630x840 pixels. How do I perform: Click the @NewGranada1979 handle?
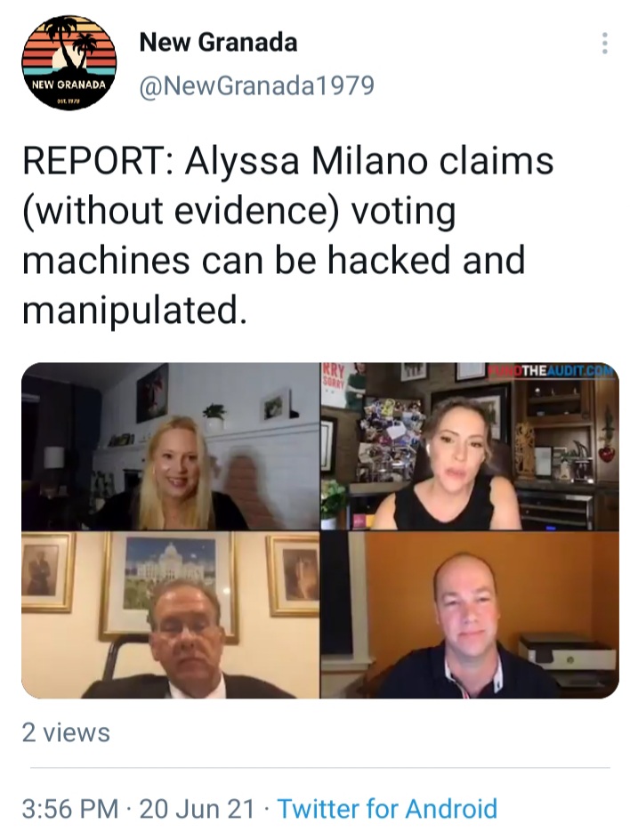(x=256, y=85)
